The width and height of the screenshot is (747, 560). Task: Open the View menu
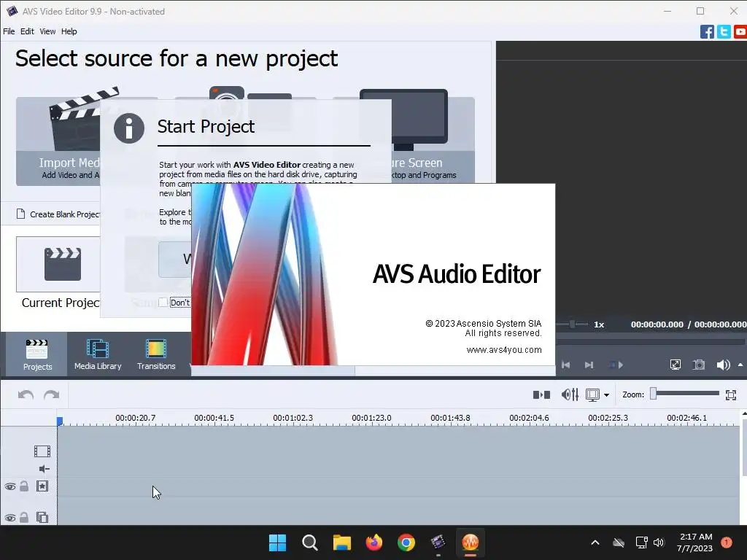coord(47,31)
